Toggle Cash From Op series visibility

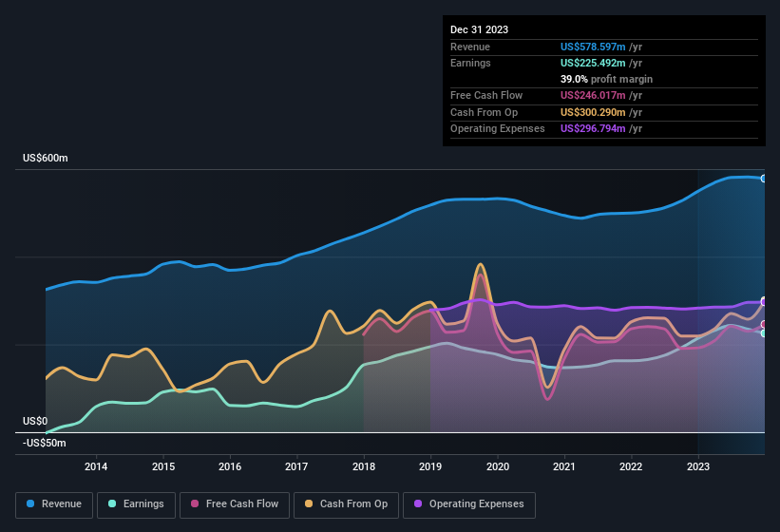coord(352,503)
